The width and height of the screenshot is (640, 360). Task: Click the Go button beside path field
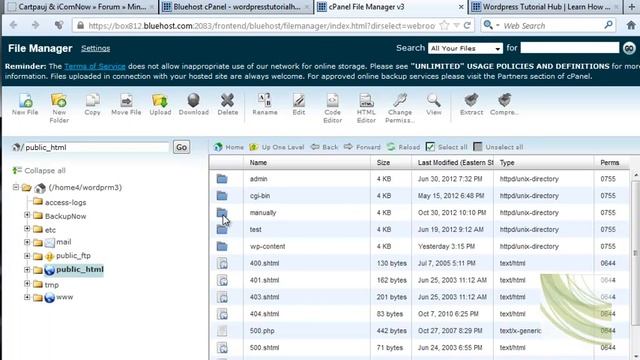[x=182, y=147]
